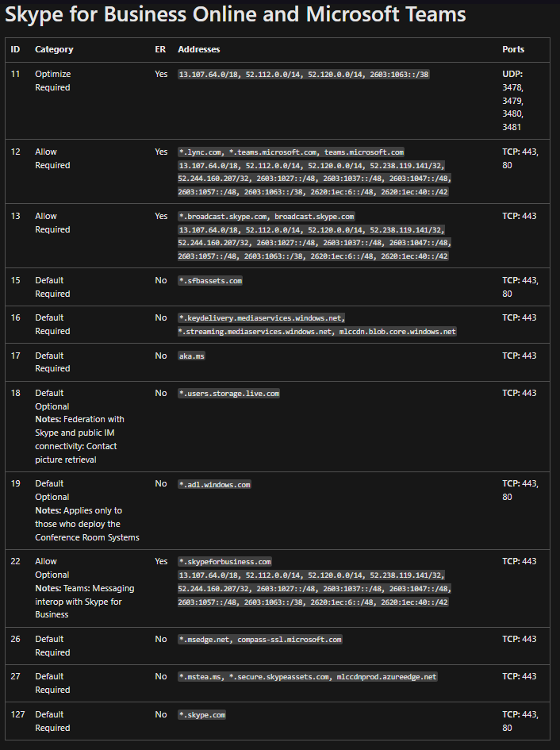Select the ID 127 cell
The image size is (560, 750).
(17, 714)
